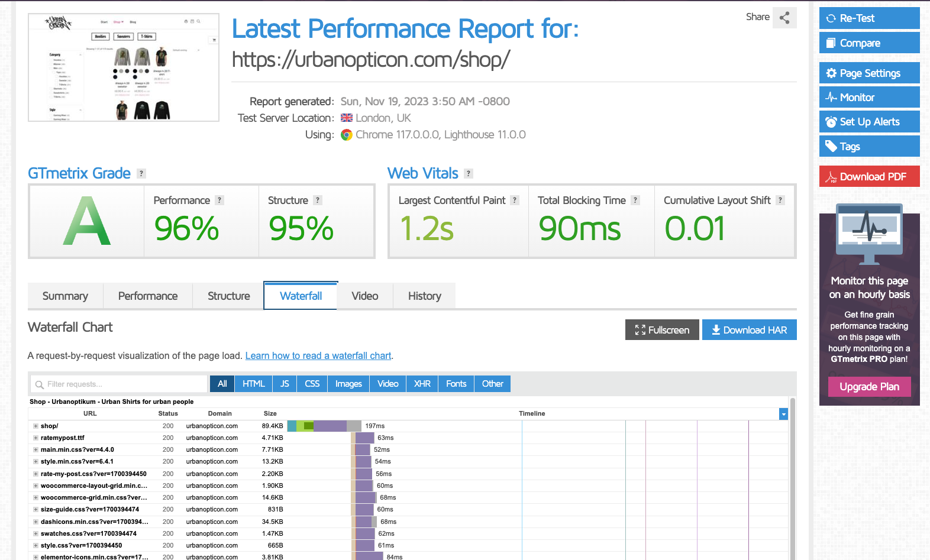Viewport: 930px width, 560px height.
Task: Filter requests by Other
Action: point(493,384)
